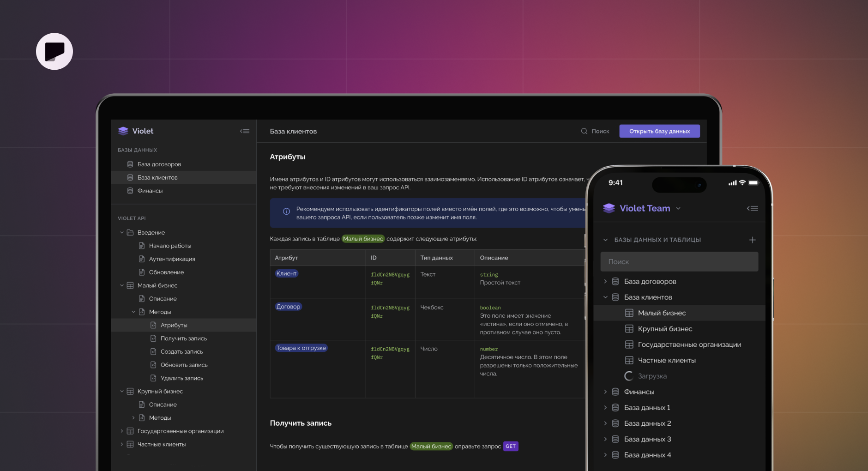This screenshot has height=471, width=868.
Task: Collapse База клиентов chevron on phone
Action: pyautogui.click(x=605, y=297)
